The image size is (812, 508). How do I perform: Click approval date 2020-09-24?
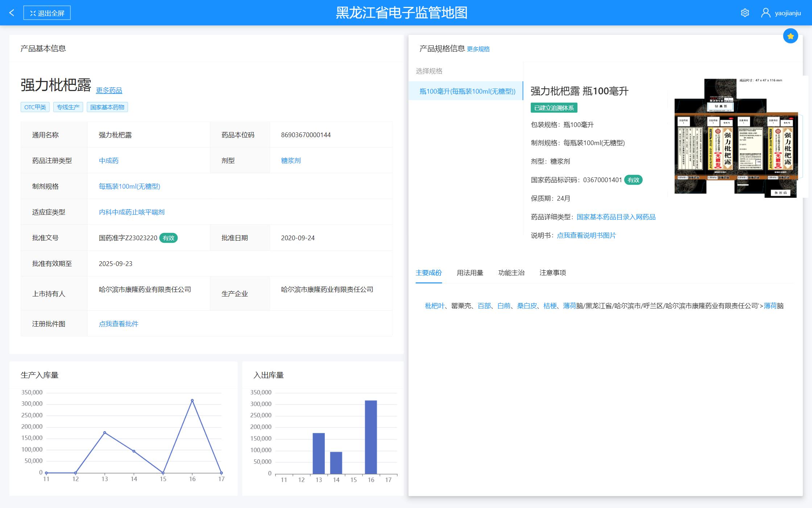point(298,238)
